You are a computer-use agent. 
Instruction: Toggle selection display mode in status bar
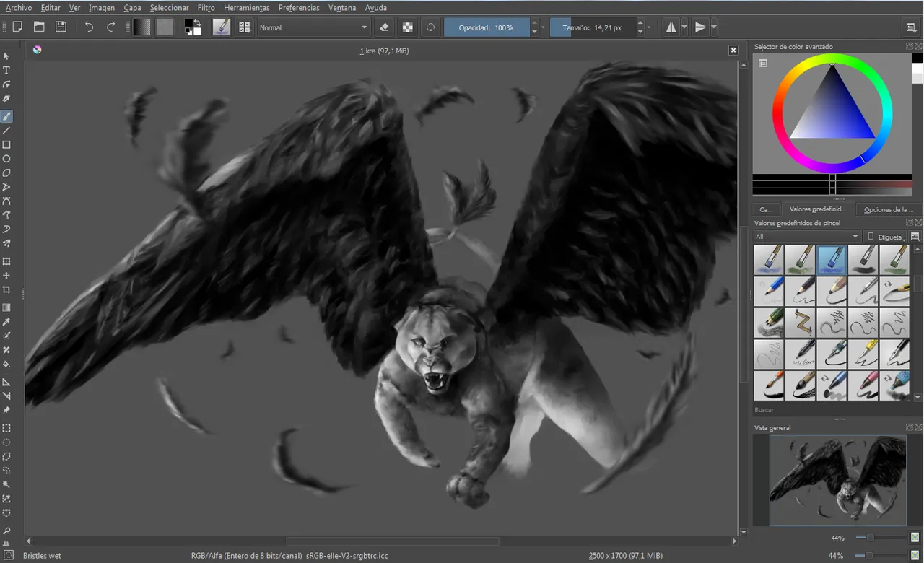pyautogui.click(x=9, y=555)
